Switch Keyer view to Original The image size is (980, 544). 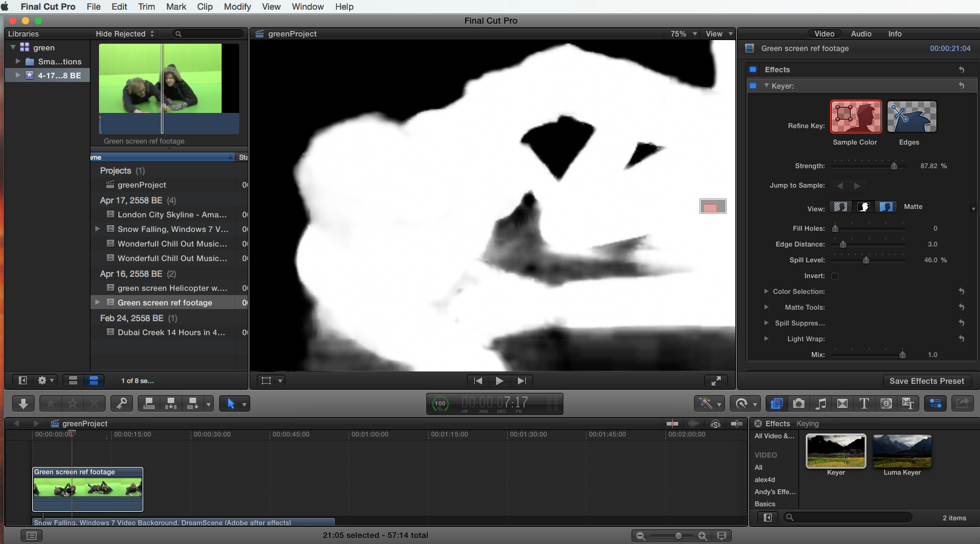(886, 207)
